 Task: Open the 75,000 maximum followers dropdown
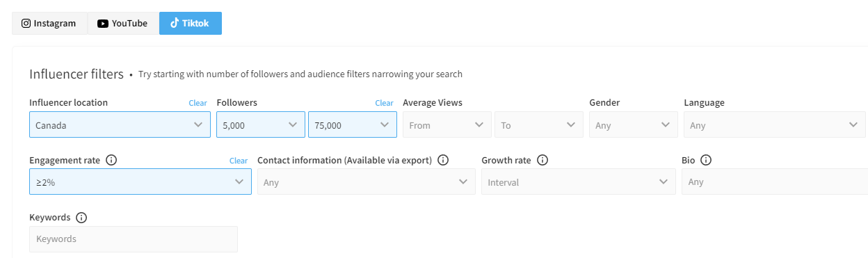353,124
